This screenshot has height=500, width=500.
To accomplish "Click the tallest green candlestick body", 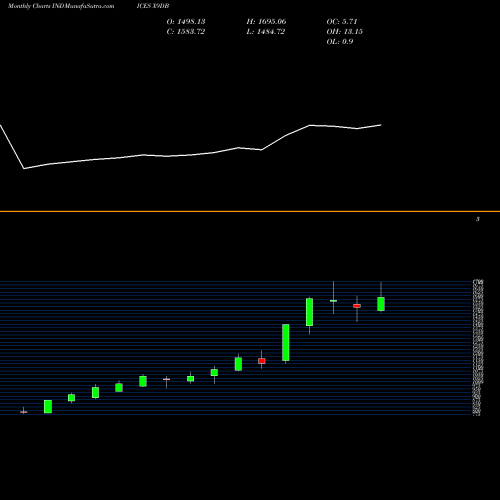I will 286,342.
